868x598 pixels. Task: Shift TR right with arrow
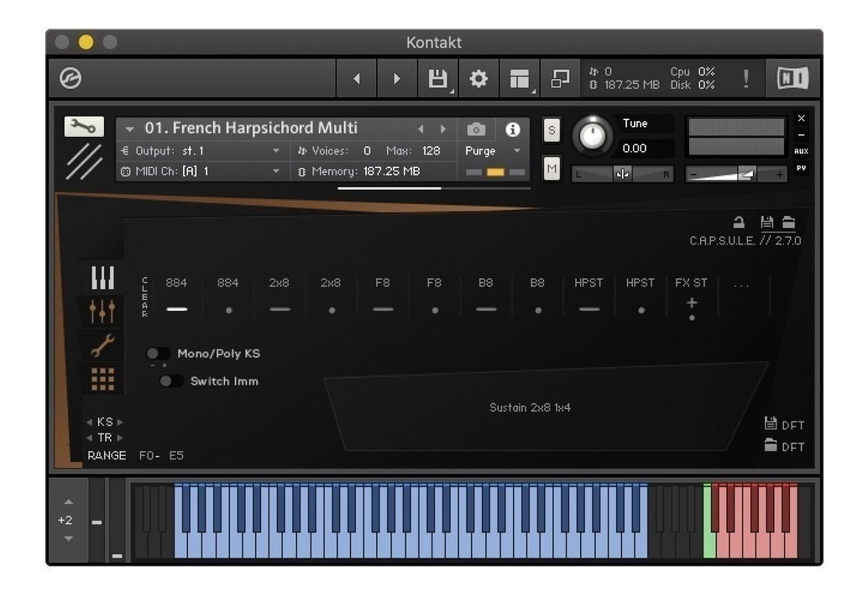(x=119, y=438)
